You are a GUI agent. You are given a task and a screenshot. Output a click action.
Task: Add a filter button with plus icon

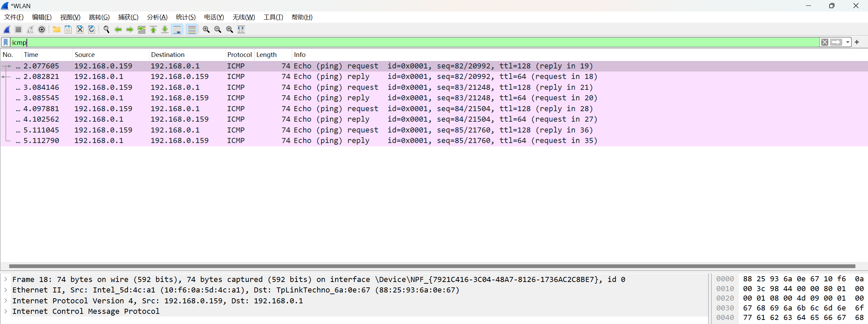(857, 42)
